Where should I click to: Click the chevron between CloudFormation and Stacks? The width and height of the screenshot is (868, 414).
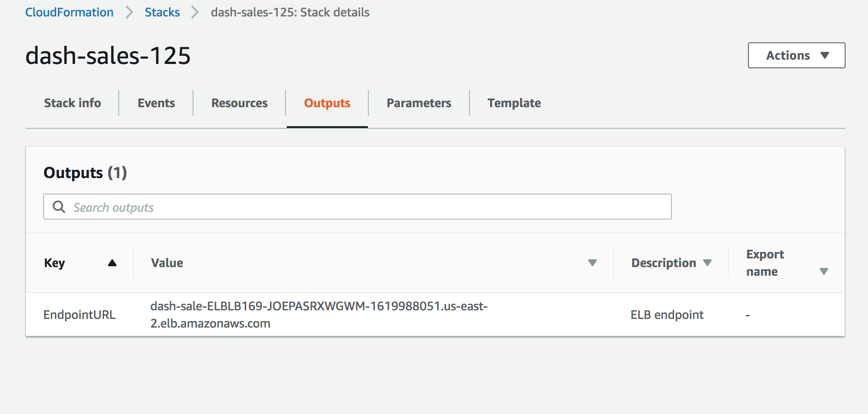[129, 13]
